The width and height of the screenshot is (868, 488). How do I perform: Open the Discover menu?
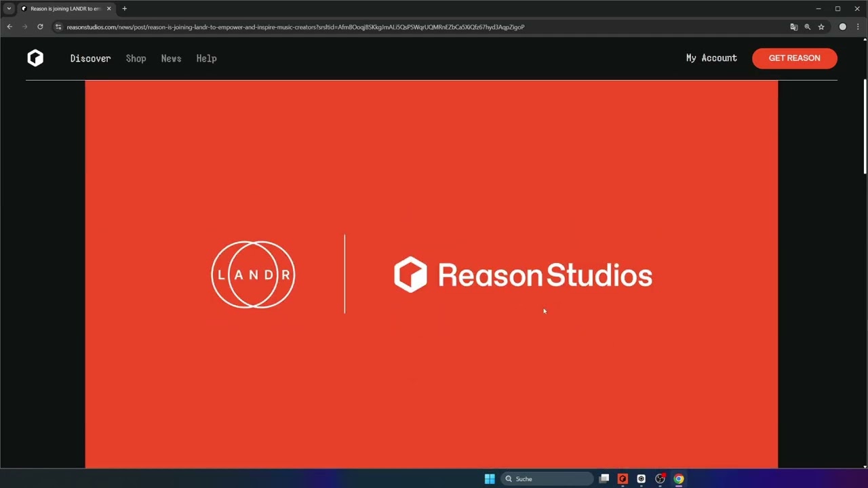(x=90, y=58)
